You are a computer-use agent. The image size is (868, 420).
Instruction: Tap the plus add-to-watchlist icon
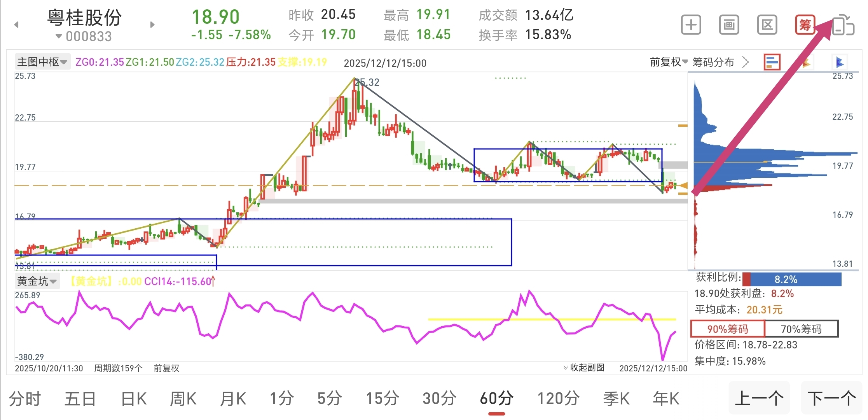click(x=691, y=25)
